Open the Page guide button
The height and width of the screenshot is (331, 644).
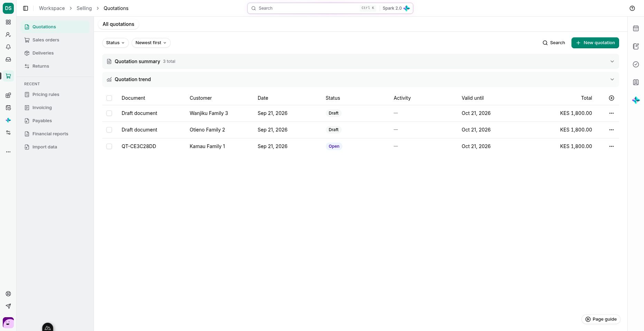(x=601, y=319)
